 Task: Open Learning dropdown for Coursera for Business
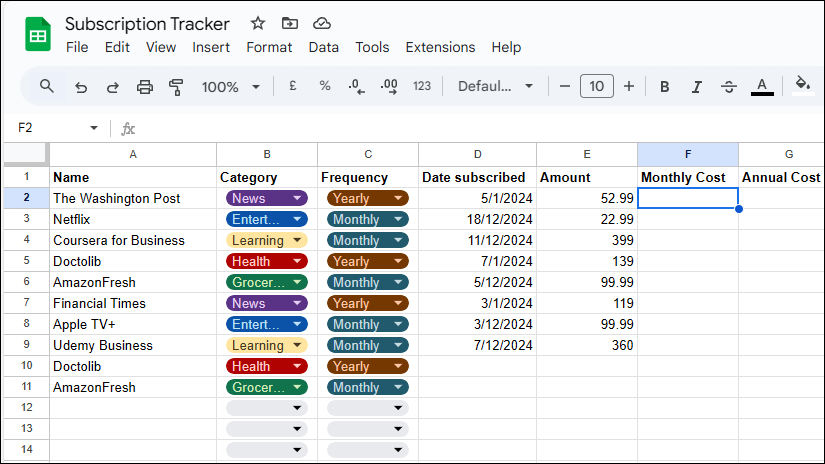267,240
